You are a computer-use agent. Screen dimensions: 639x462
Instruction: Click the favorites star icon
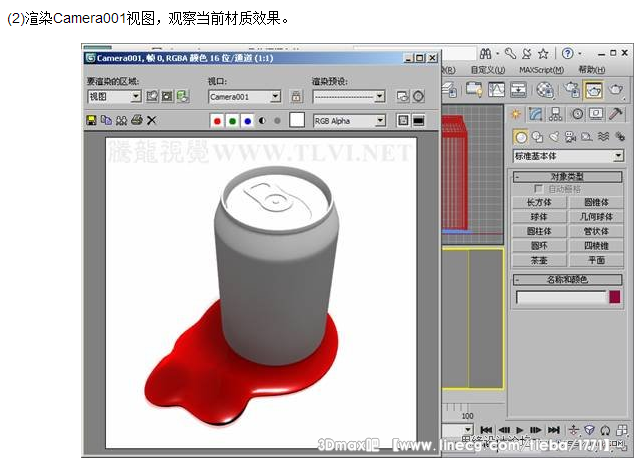pyautogui.click(x=543, y=53)
